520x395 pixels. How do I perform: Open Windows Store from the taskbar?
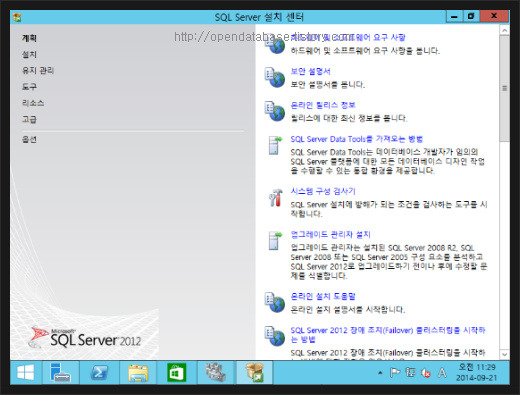(177, 372)
